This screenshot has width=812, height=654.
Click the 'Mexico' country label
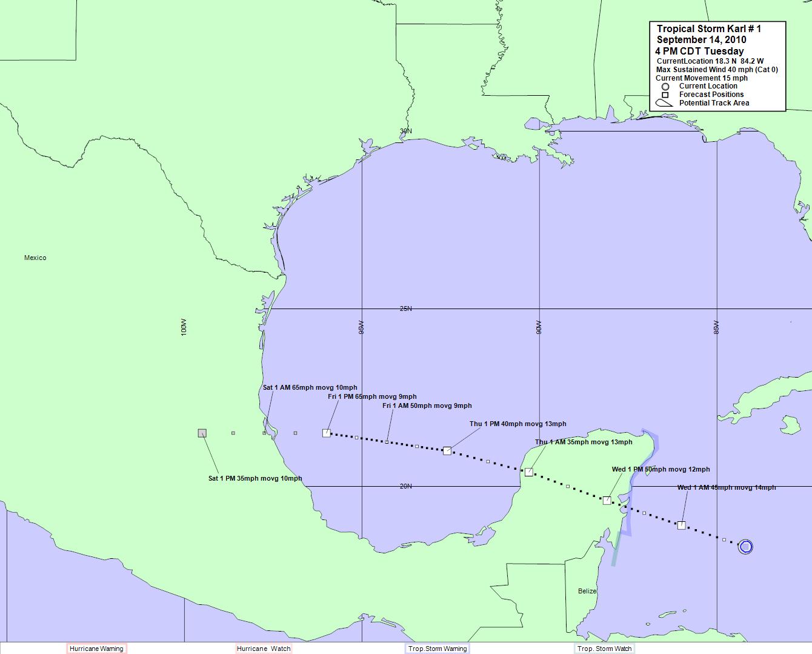[x=35, y=258]
